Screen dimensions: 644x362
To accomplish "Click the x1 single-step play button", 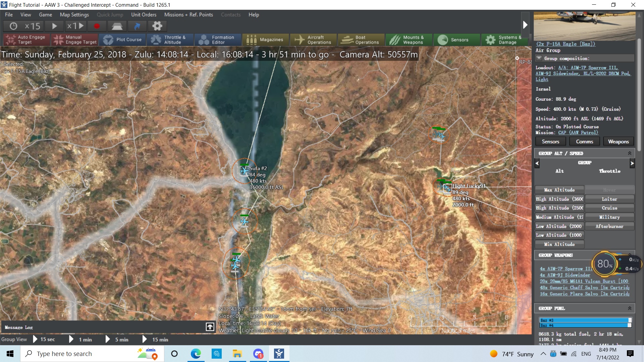I will pos(75,26).
